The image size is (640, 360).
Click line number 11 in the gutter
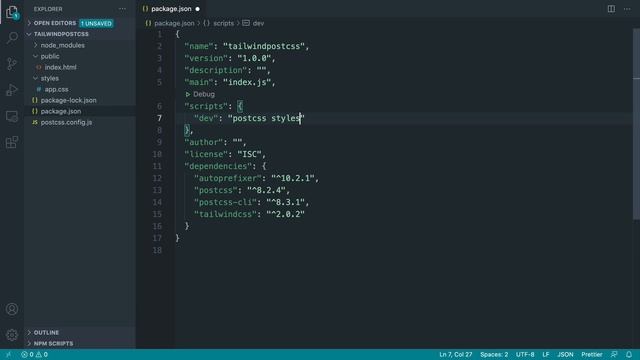157,167
